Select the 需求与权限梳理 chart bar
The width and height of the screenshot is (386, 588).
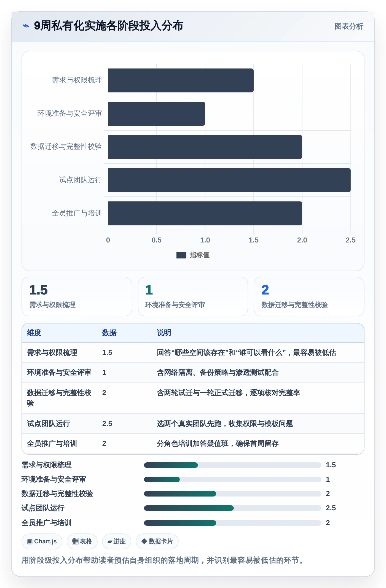(181, 80)
